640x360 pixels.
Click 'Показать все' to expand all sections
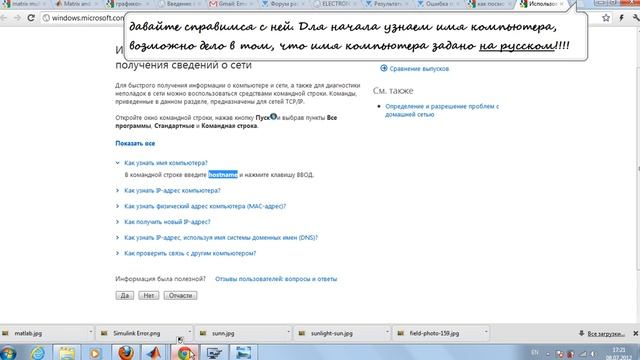[135, 143]
